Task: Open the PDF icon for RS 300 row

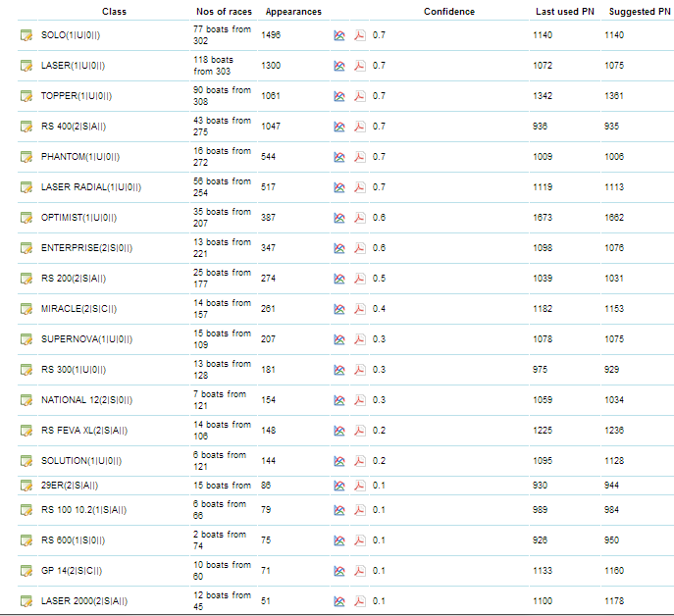Action: [359, 370]
